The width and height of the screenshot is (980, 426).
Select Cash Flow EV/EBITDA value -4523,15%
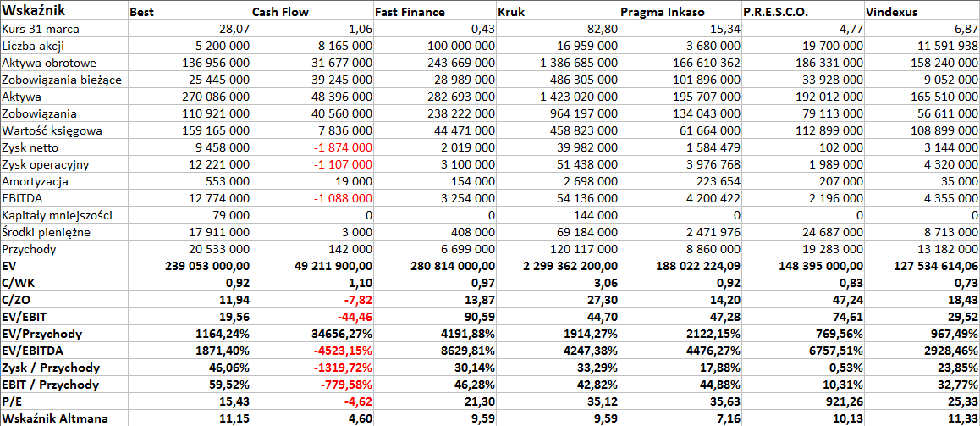311,351
